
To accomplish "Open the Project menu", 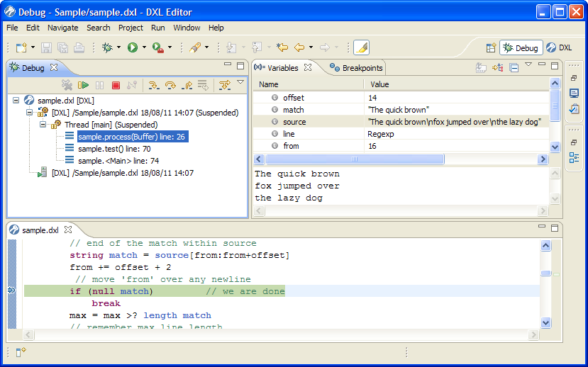I will pos(131,28).
